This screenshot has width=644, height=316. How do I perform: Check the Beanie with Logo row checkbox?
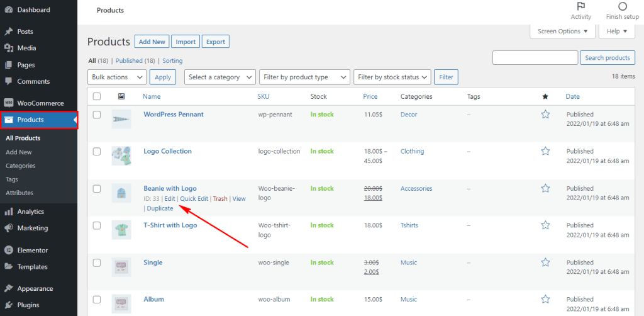coord(96,189)
